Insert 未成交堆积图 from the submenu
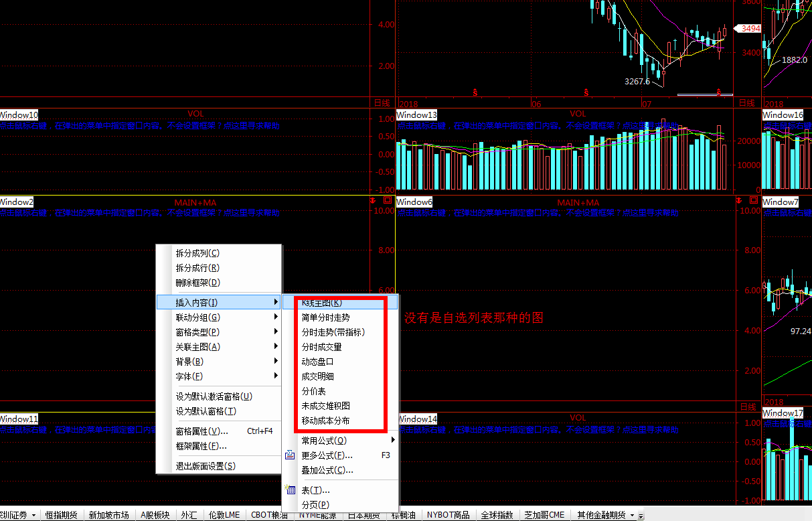Image resolution: width=812 pixels, height=521 pixels. pyautogui.click(x=341, y=406)
